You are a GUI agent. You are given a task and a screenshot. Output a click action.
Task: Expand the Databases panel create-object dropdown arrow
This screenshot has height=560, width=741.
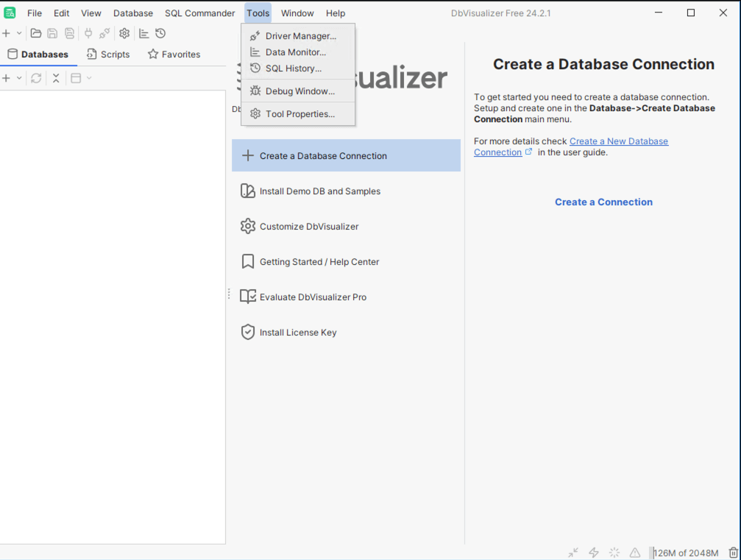[19, 78]
